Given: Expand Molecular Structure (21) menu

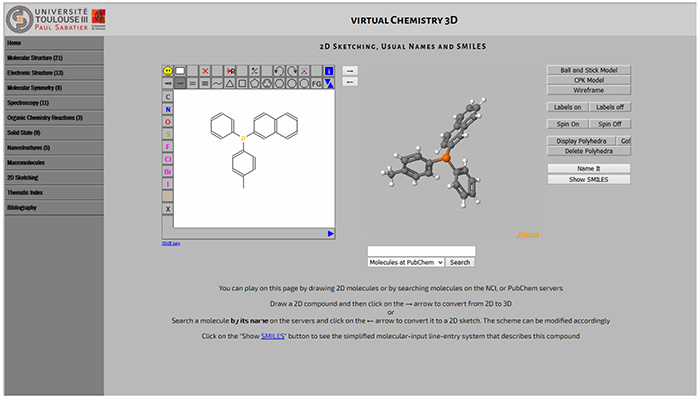Looking at the screenshot, I should [52, 58].
